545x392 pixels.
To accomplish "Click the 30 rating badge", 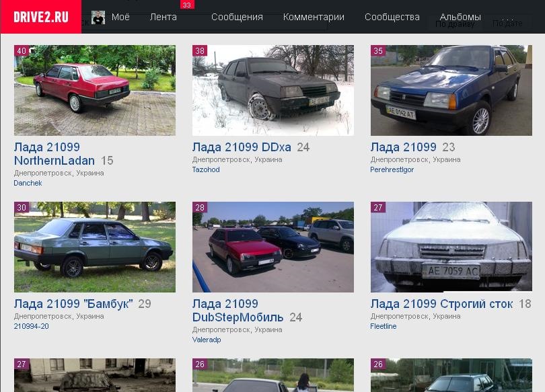I will [22, 207].
